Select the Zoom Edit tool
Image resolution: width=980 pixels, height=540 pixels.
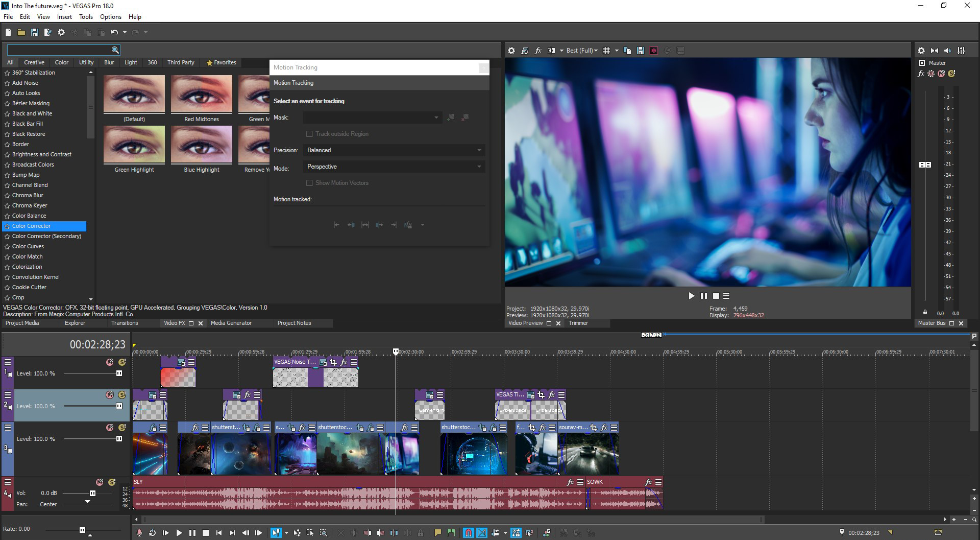point(323,532)
